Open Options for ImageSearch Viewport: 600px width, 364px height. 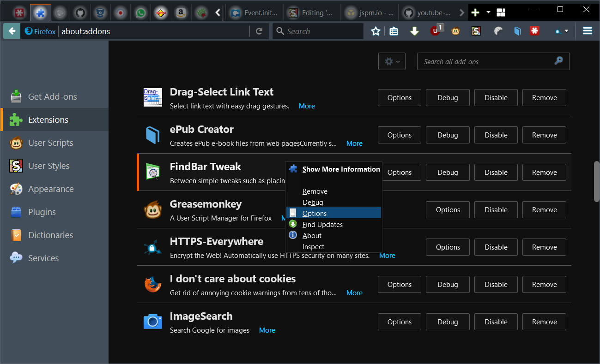400,322
